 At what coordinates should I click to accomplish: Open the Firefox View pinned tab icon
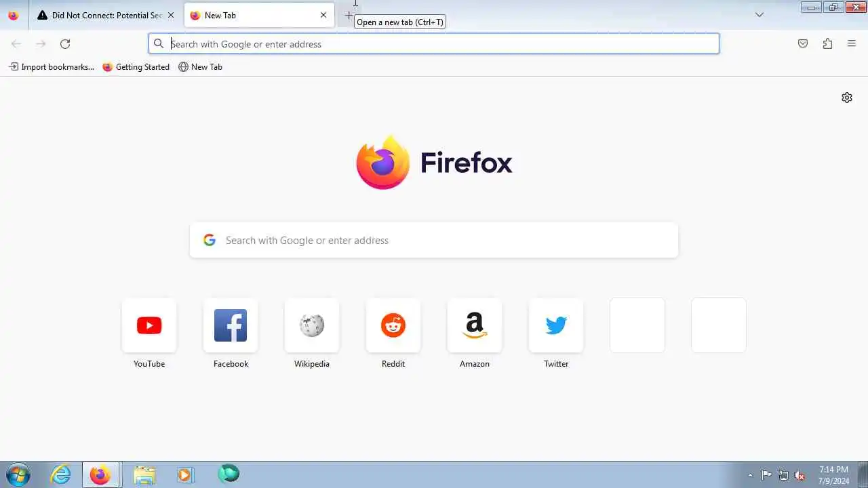click(14, 15)
